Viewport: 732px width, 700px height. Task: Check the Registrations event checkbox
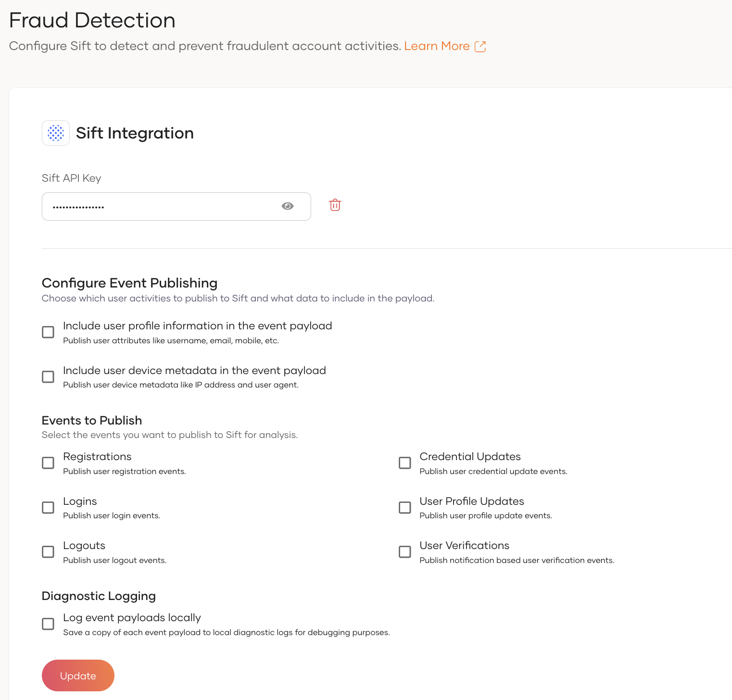pyautogui.click(x=48, y=462)
